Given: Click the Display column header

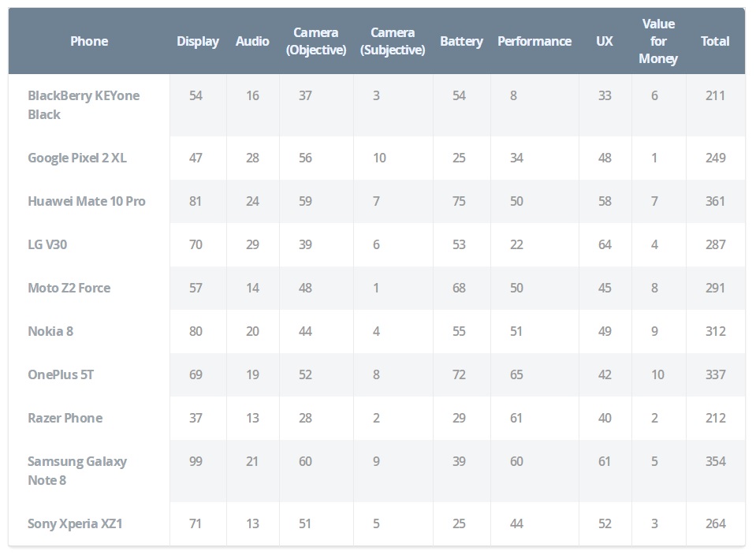Looking at the screenshot, I should coord(198,42).
